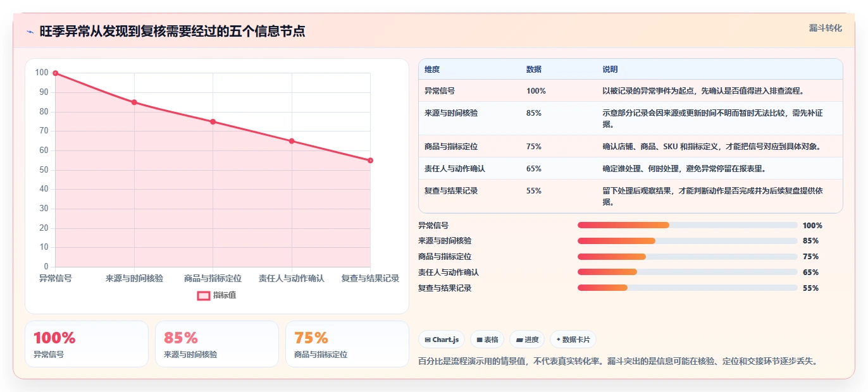868x392 pixels.
Task: Click the line chart point for 责任人与动作确认
Action: point(292,141)
